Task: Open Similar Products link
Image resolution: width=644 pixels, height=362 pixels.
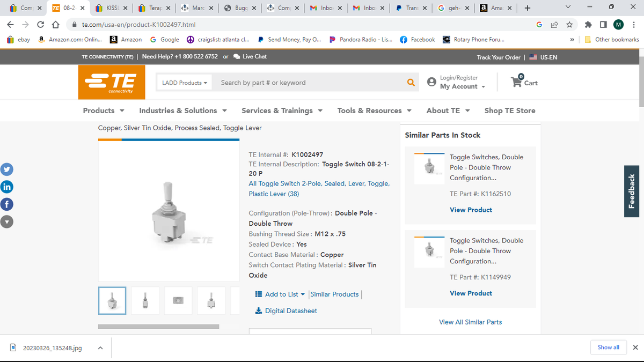Action: click(x=334, y=294)
